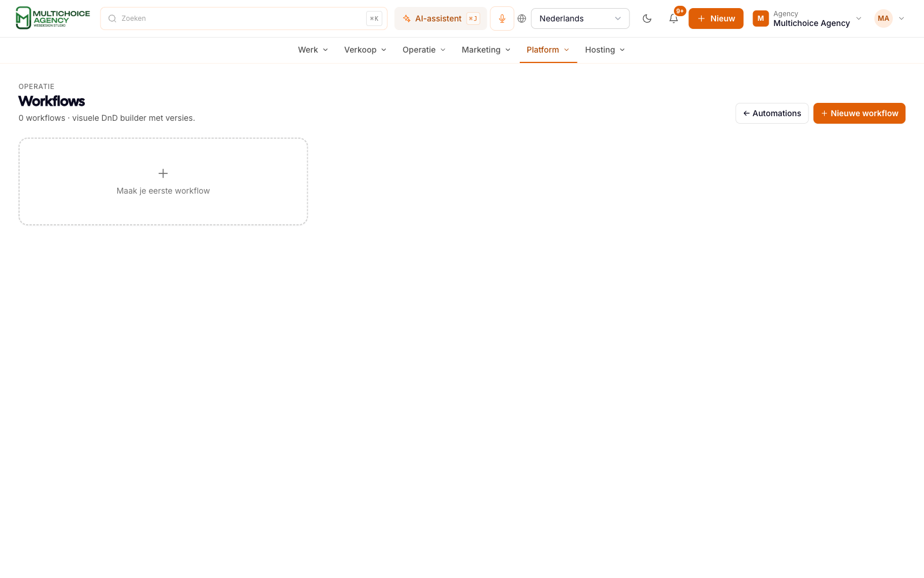Open notifications bell with 9+ badge
The height and width of the screenshot is (578, 924).
pos(673,18)
